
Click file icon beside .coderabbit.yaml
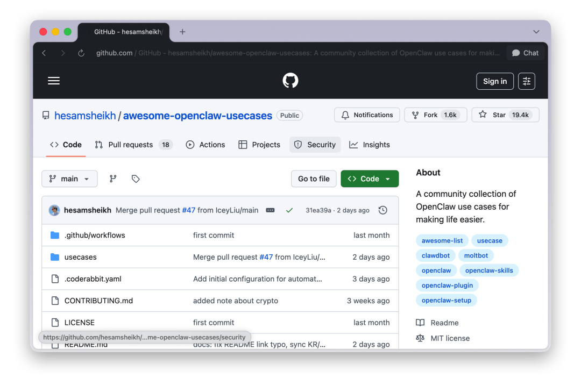tap(55, 279)
